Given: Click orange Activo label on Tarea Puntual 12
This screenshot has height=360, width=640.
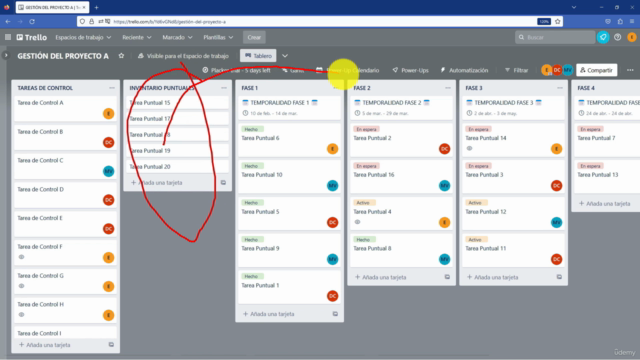Looking at the screenshot, I should click(475, 202).
